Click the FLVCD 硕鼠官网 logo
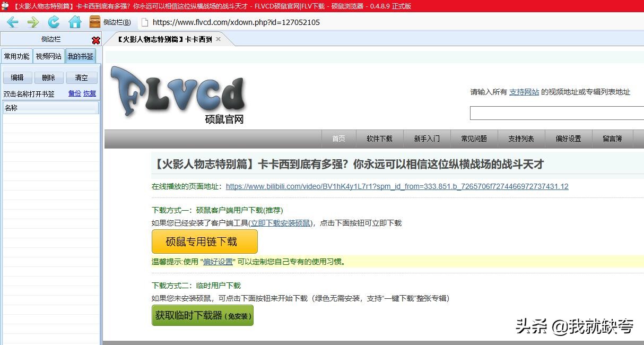 (179, 96)
